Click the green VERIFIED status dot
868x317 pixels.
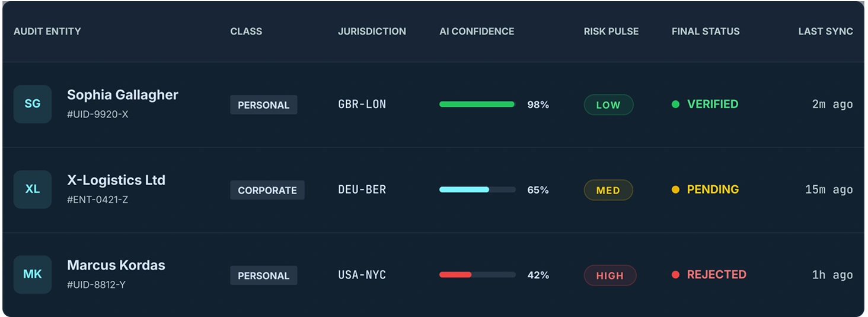point(675,104)
